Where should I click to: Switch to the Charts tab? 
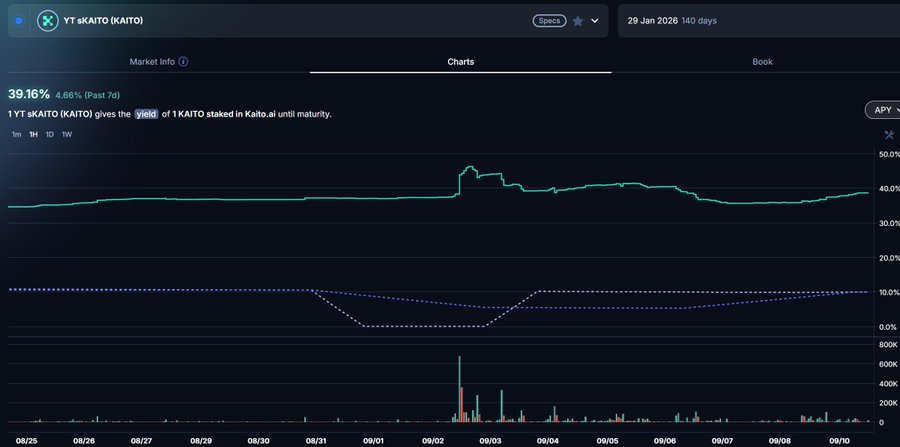(461, 61)
